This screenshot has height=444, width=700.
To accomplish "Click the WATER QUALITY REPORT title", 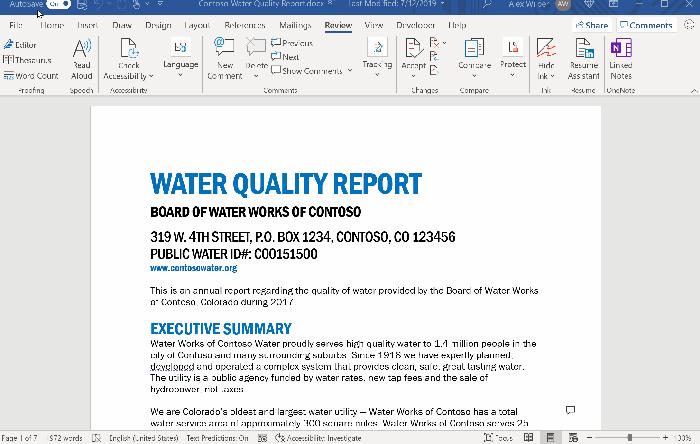I will click(x=286, y=183).
